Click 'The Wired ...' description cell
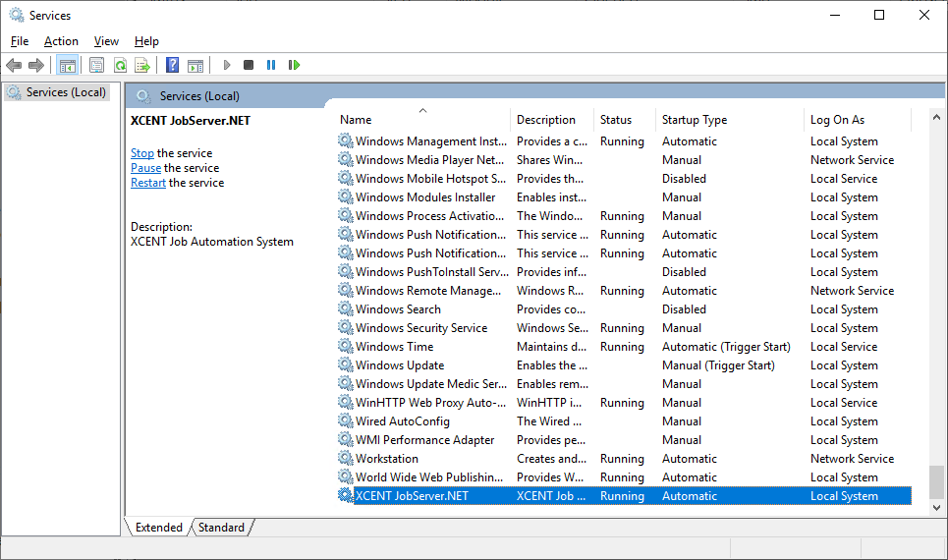Screen dimensions: 948x560 coord(549,420)
